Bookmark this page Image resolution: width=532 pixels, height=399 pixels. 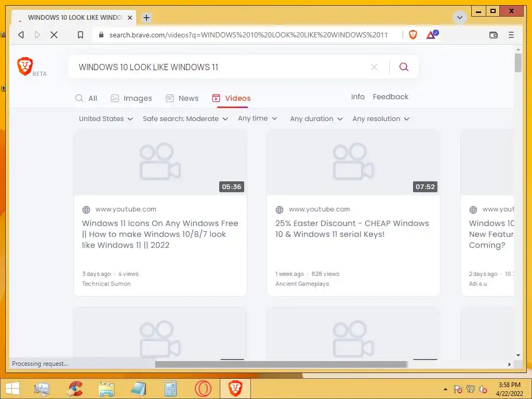pyautogui.click(x=81, y=35)
